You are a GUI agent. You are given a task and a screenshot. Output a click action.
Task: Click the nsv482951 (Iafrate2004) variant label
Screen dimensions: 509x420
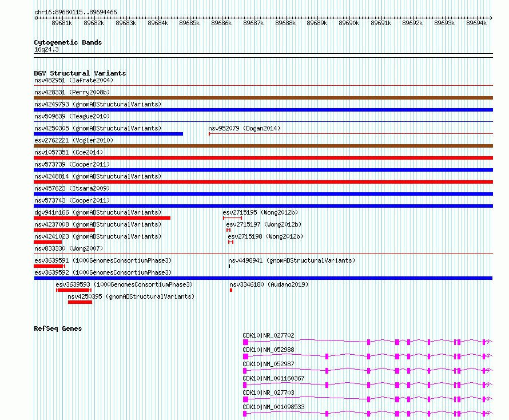(74, 80)
